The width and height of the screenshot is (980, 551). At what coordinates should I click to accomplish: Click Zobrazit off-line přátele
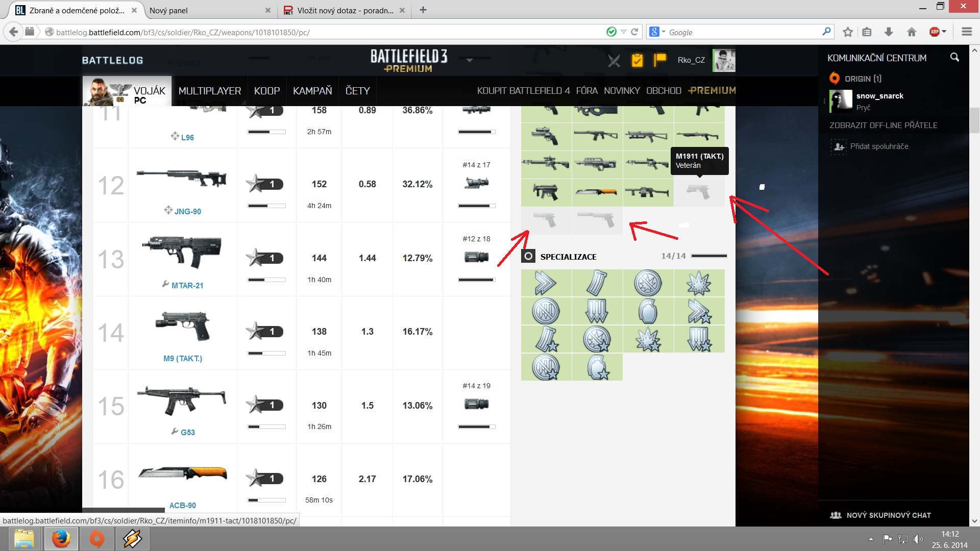tap(883, 125)
